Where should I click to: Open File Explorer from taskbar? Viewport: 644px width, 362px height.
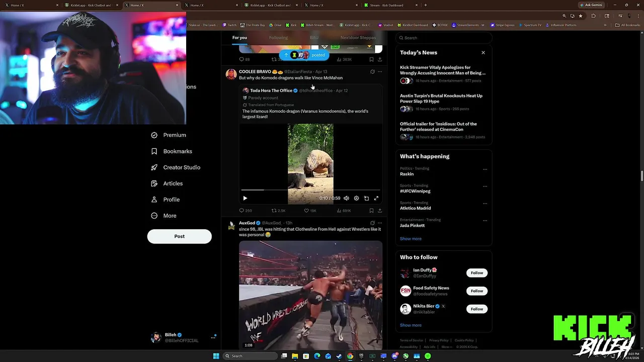[295, 356]
